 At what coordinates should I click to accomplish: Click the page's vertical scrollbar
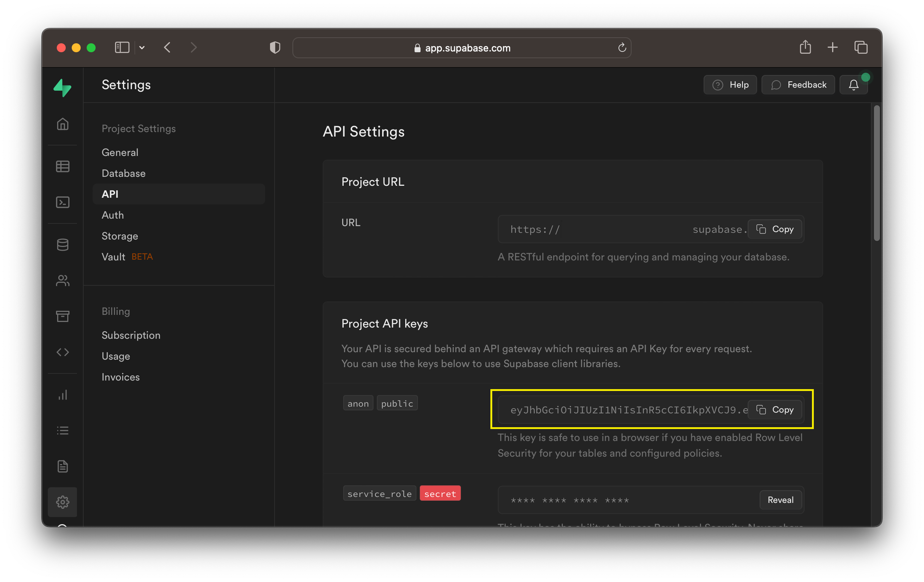pos(877,173)
